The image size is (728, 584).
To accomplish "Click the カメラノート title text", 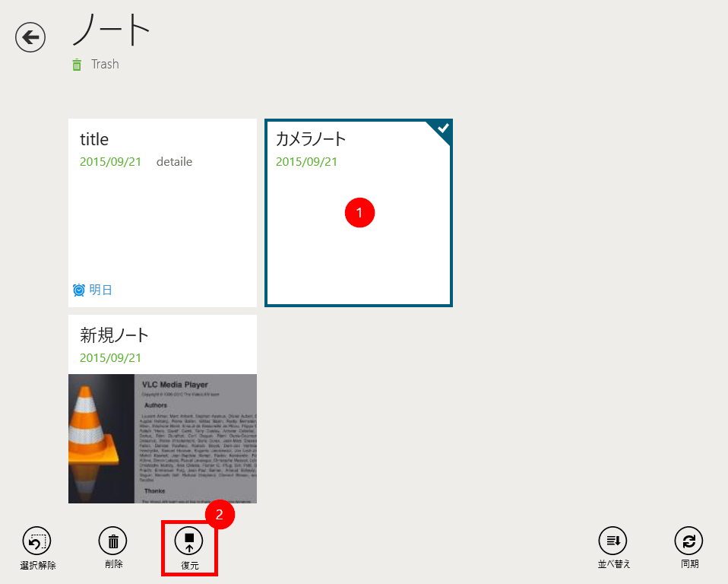I will [x=311, y=139].
